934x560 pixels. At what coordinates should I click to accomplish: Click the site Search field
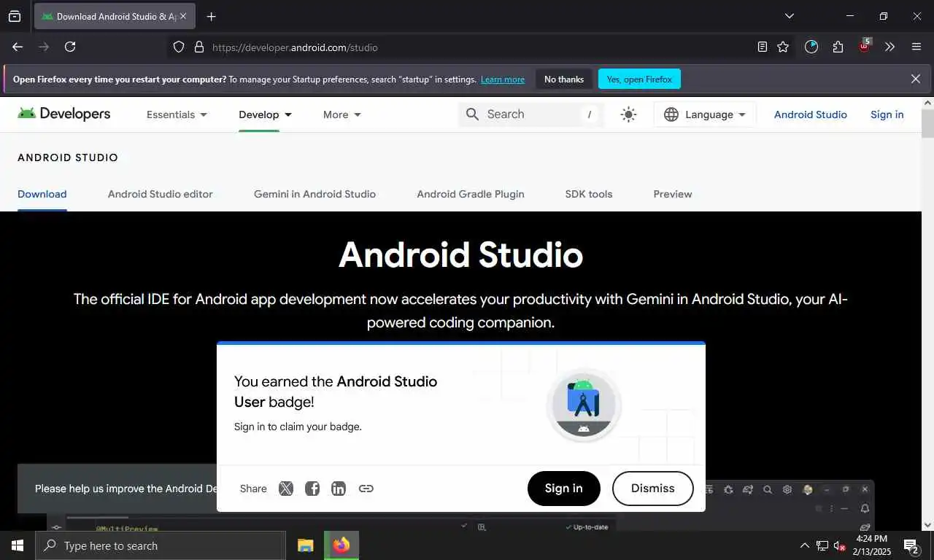tap(531, 114)
